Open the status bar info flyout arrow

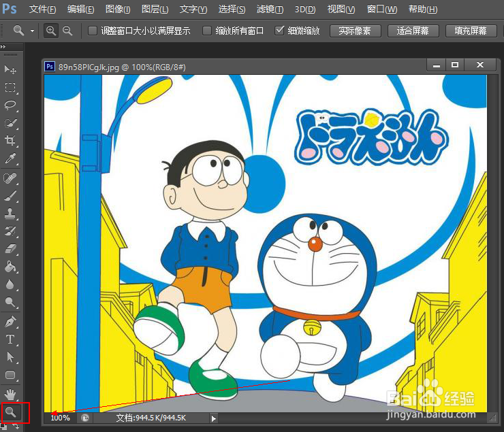213,418
